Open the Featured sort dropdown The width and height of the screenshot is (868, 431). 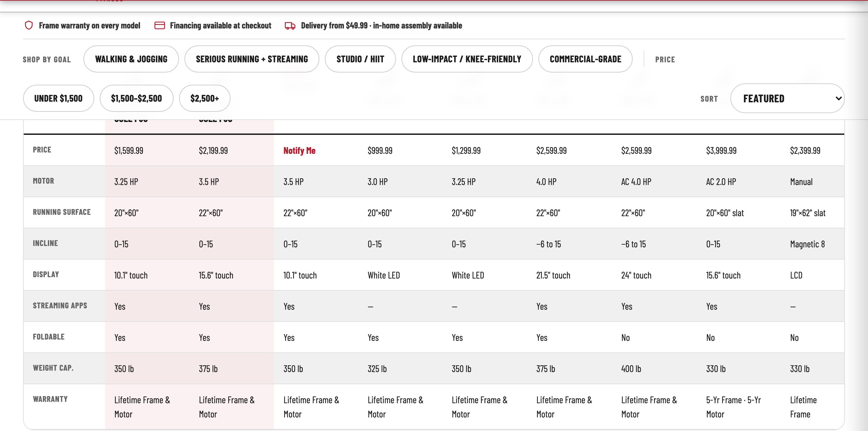coord(787,98)
